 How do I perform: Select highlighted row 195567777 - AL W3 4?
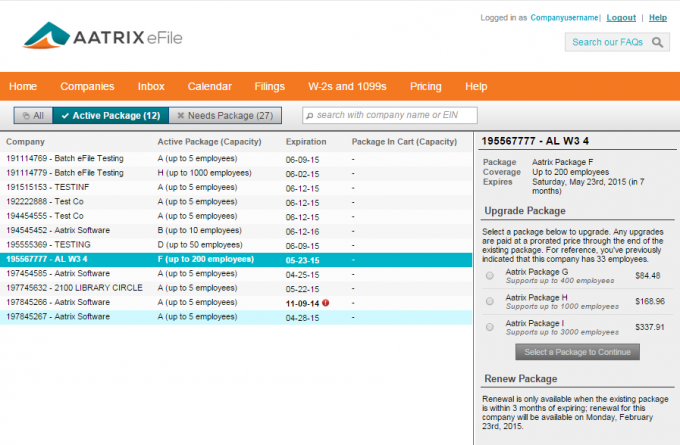236,259
